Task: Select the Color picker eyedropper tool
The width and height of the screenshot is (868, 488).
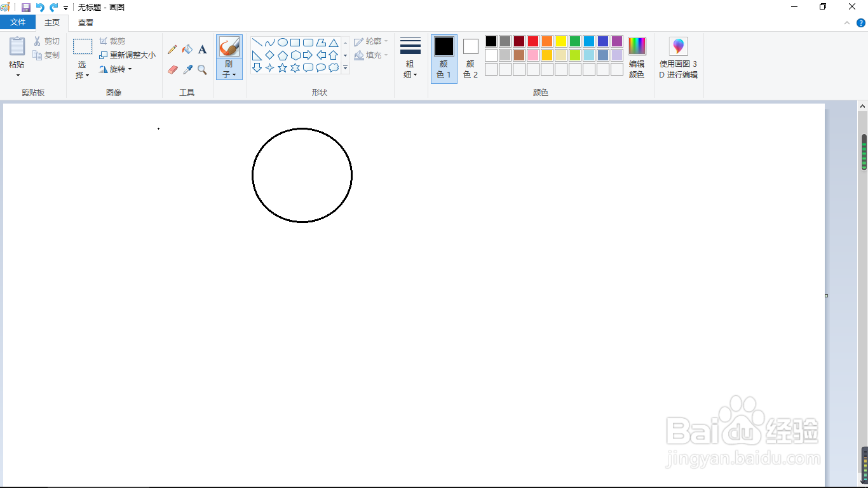Action: tap(187, 69)
